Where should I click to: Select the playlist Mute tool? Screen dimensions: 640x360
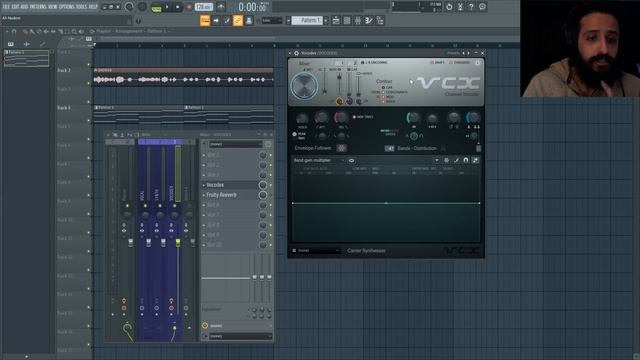46,31
